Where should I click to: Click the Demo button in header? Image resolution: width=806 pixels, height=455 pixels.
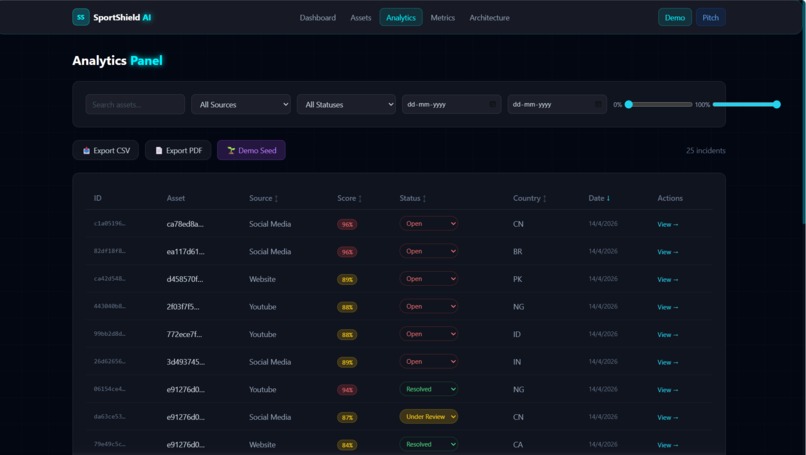point(674,17)
